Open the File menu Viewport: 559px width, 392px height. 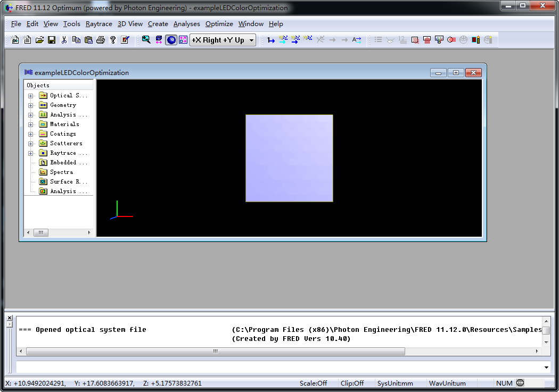pos(16,24)
